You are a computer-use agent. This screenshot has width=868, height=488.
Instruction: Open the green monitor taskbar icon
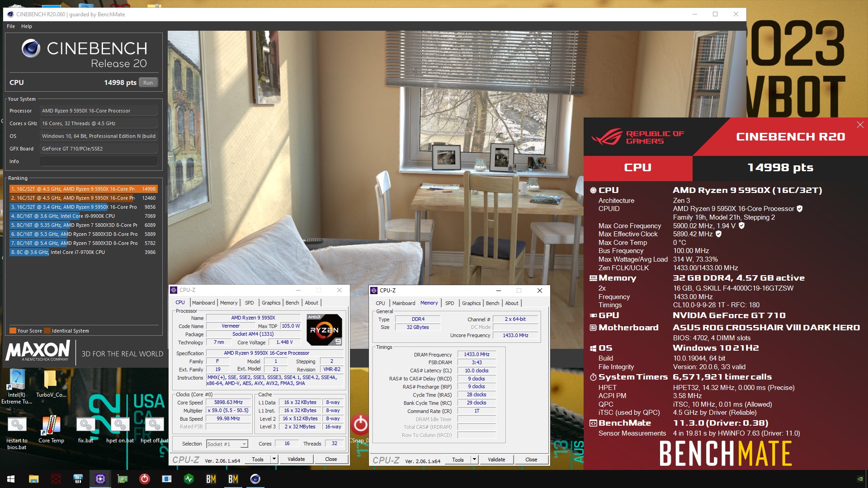click(x=189, y=479)
